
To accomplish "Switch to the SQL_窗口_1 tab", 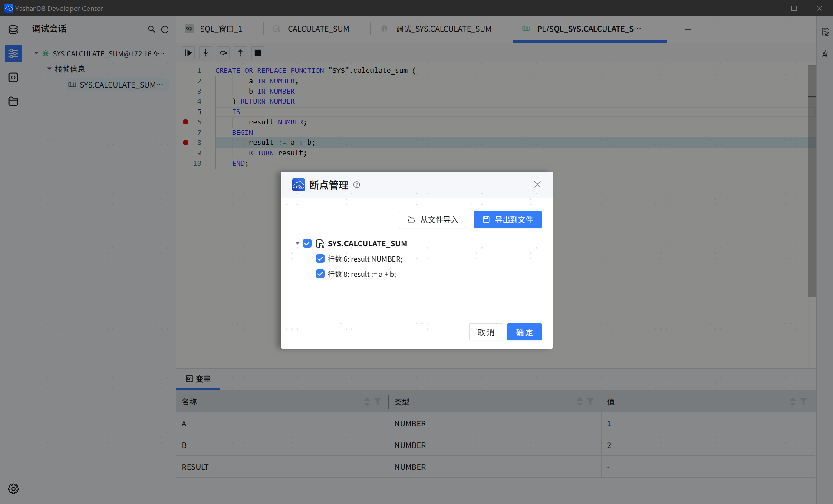I will [x=221, y=29].
